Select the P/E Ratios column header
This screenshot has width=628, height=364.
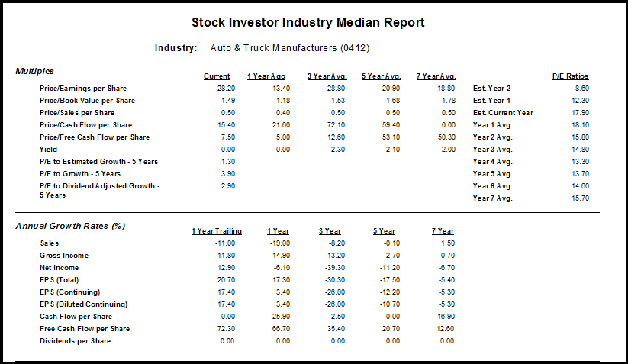[570, 76]
